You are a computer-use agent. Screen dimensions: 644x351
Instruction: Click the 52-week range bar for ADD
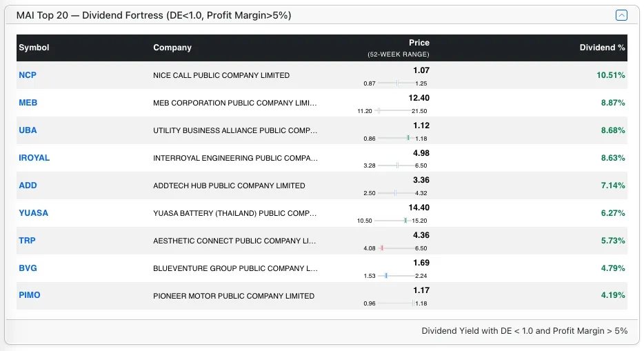coord(396,193)
